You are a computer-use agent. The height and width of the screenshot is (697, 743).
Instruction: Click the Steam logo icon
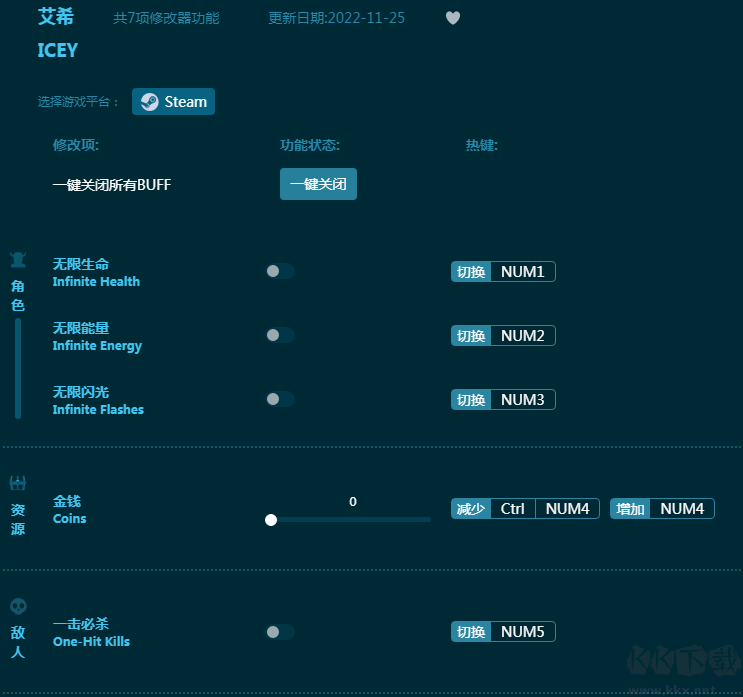149,102
